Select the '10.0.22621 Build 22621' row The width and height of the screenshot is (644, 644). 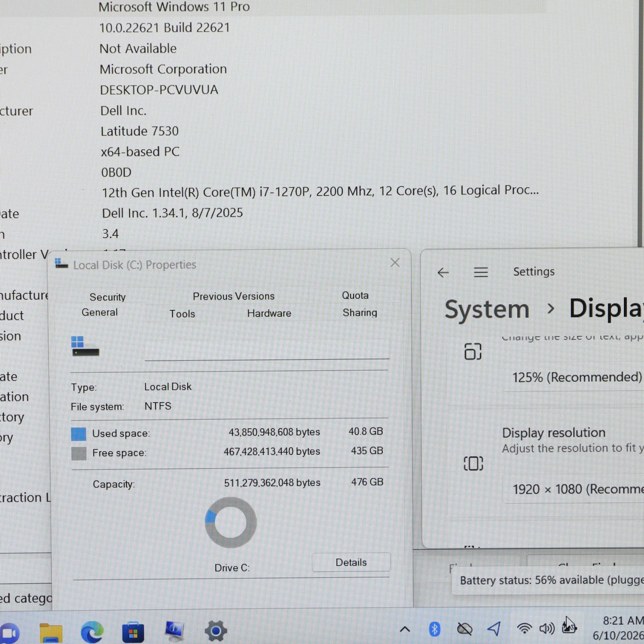165,28
